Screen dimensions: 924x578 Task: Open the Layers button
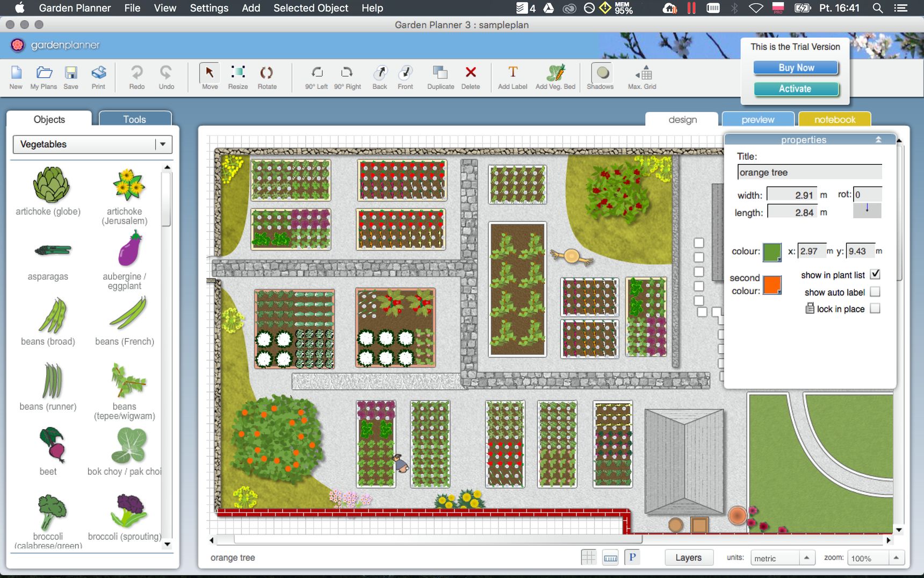[x=688, y=558]
